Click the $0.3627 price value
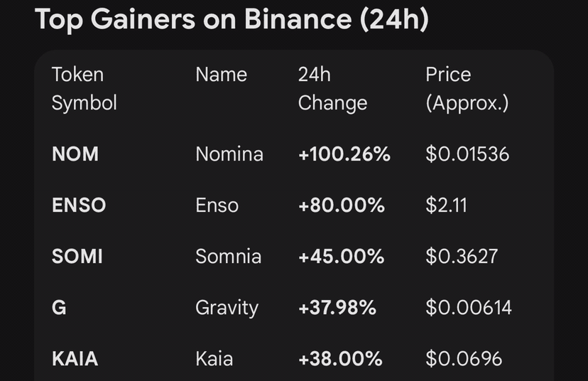The image size is (588, 381). [x=462, y=257]
